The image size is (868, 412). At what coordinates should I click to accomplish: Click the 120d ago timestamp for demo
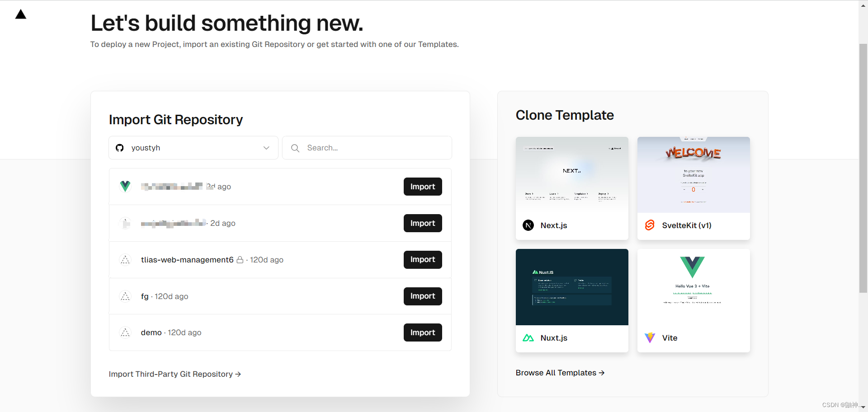(x=184, y=332)
